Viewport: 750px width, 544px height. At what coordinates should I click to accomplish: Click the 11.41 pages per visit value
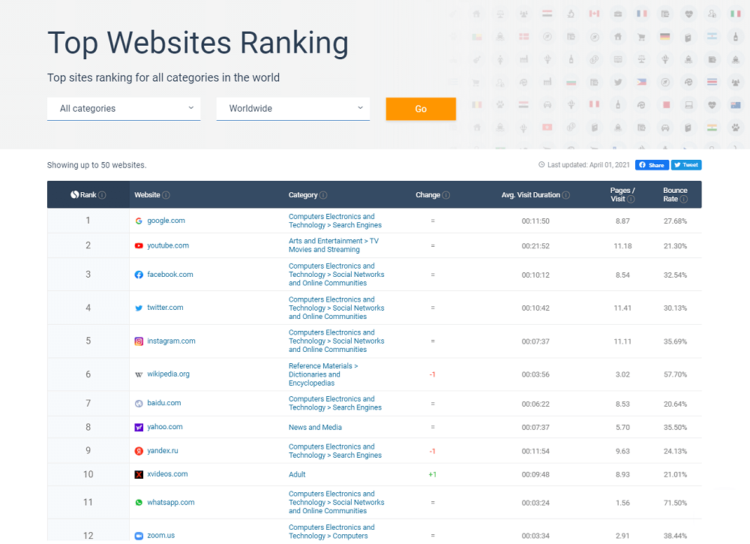point(622,308)
